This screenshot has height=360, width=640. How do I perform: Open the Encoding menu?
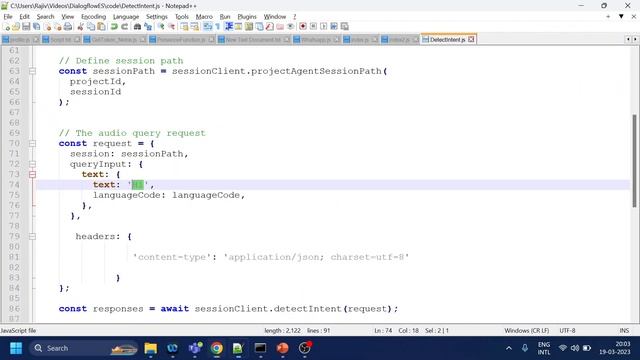93,17
